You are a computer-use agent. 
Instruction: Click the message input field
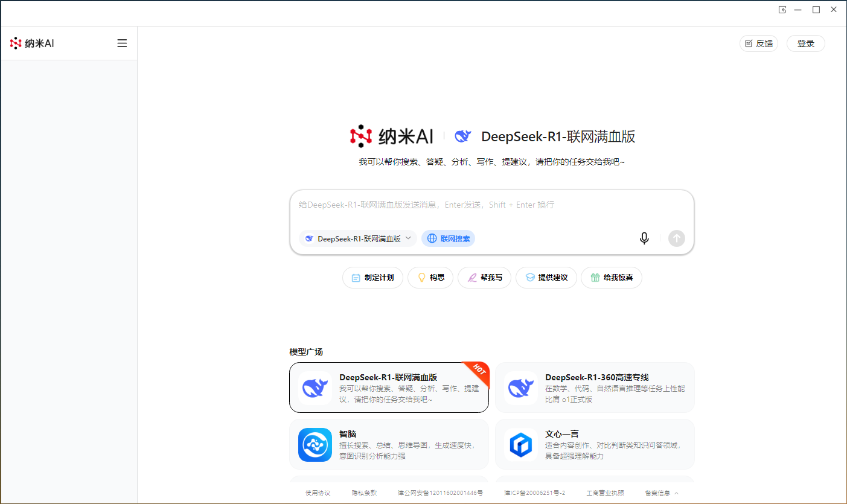[491, 205]
